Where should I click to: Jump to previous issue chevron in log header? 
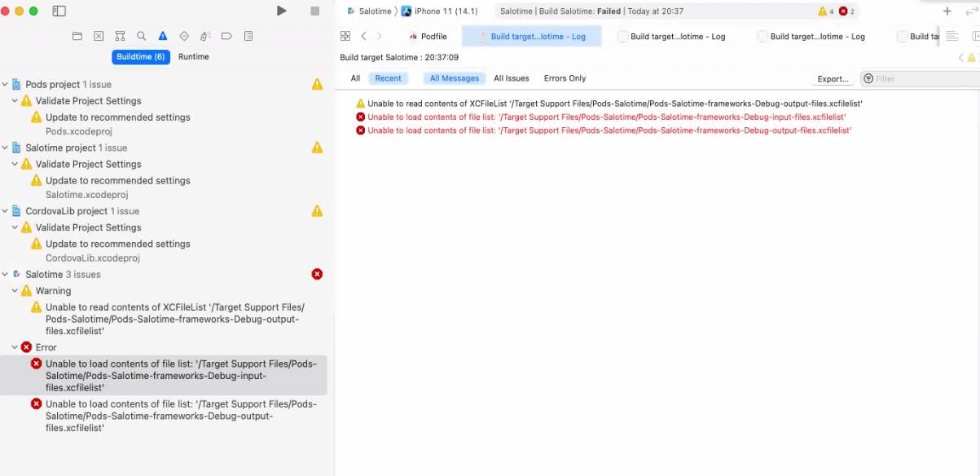(961, 58)
